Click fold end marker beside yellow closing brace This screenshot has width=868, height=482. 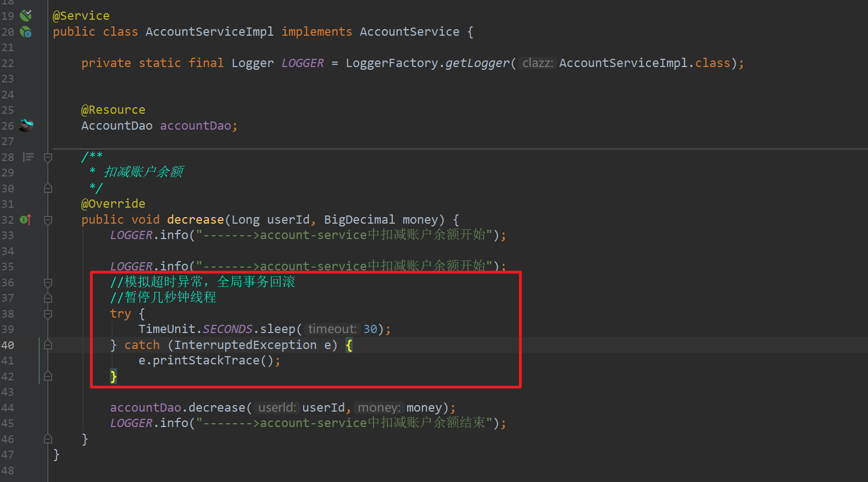tap(48, 376)
